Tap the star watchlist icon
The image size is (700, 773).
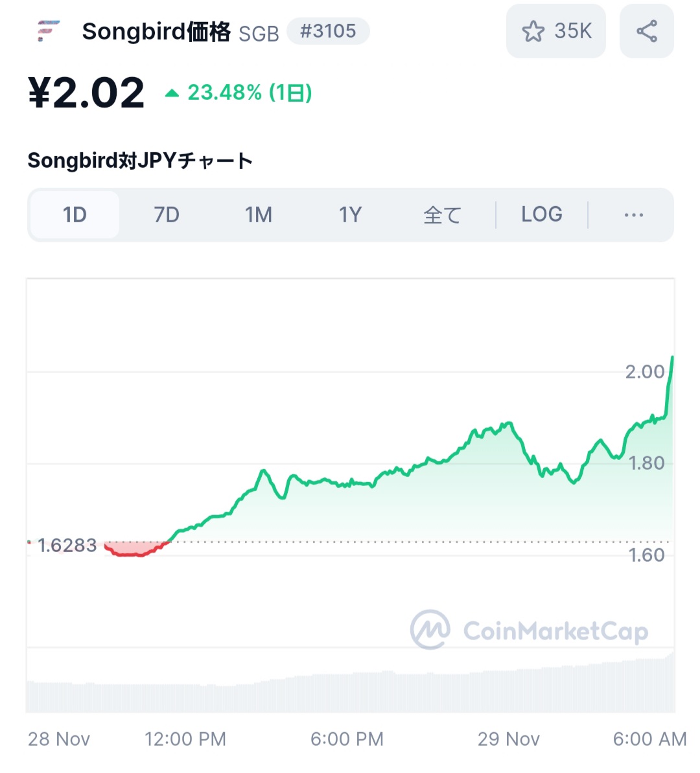point(533,32)
